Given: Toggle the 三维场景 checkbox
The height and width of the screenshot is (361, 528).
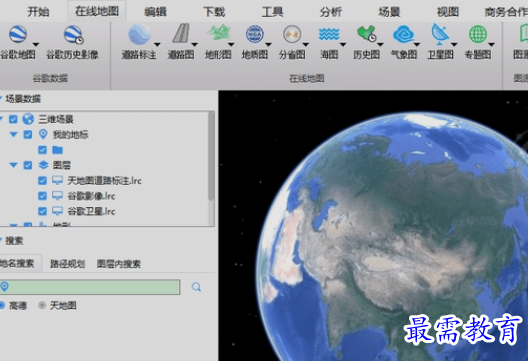Looking at the screenshot, I should click(13, 119).
